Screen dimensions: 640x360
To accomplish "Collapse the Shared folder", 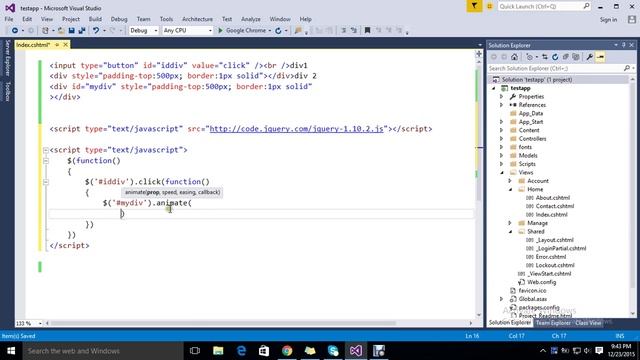I will [510, 231].
